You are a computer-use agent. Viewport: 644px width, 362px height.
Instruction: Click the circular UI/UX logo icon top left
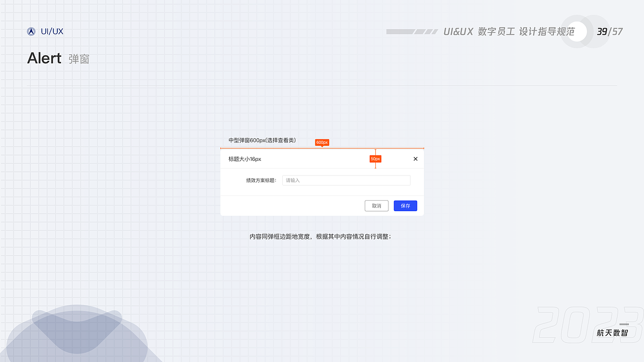(31, 31)
